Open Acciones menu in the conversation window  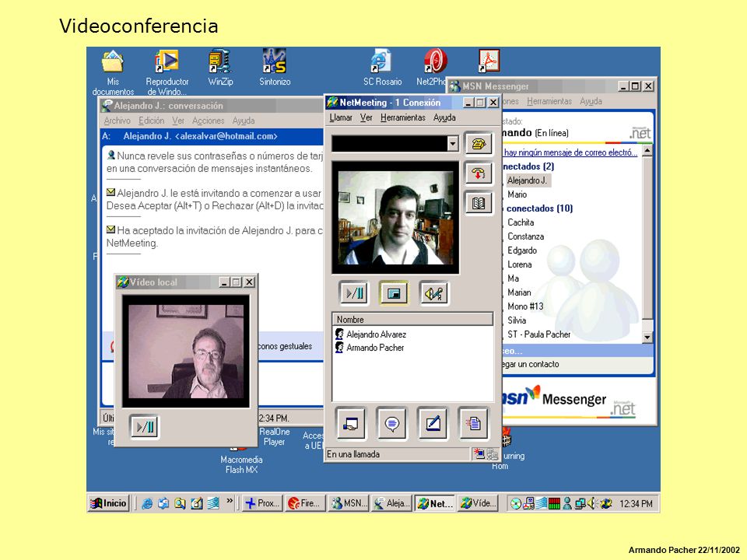pyautogui.click(x=209, y=121)
